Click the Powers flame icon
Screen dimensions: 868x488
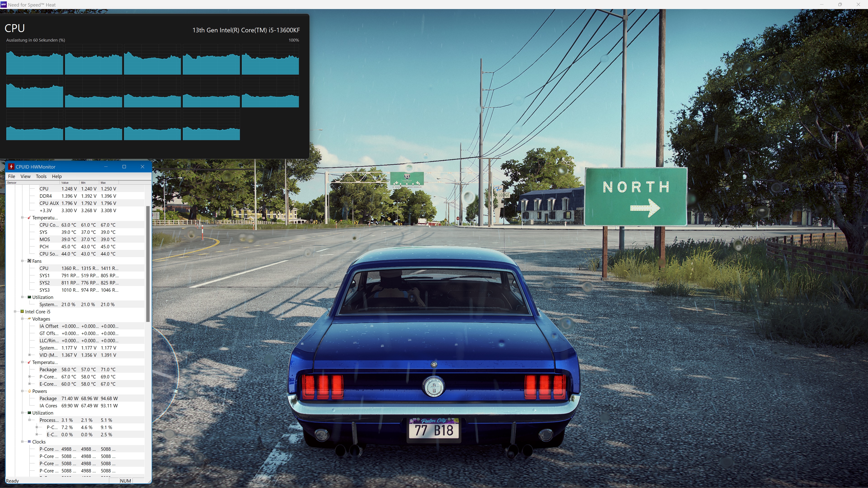point(29,391)
